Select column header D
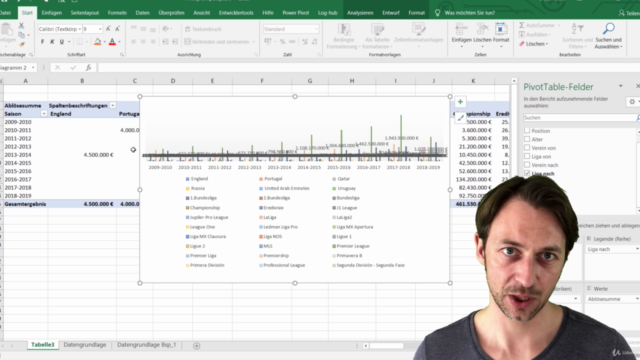 [x=173, y=81]
